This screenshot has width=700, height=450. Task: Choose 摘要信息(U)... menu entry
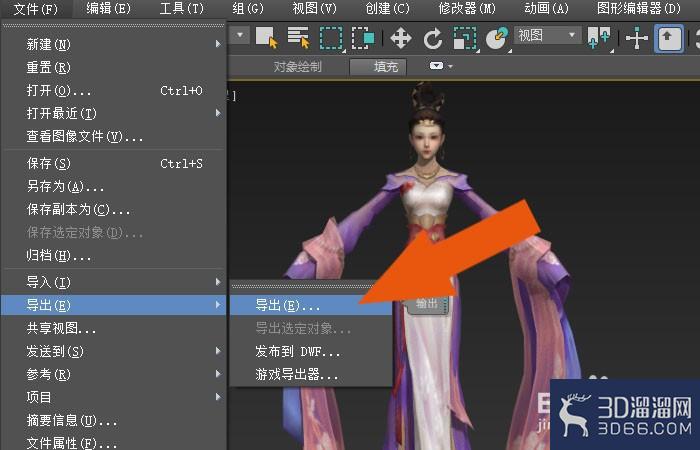(x=114, y=420)
